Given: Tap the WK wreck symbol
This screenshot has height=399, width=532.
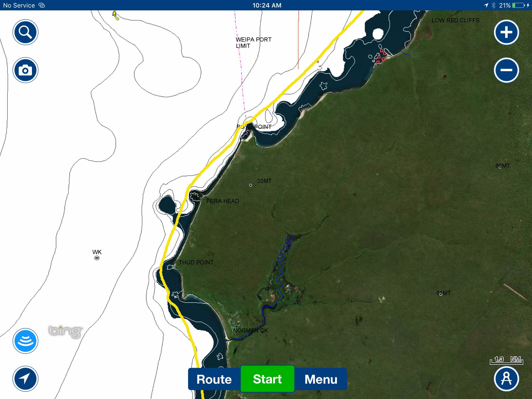Looking at the screenshot, I should coord(97,258).
